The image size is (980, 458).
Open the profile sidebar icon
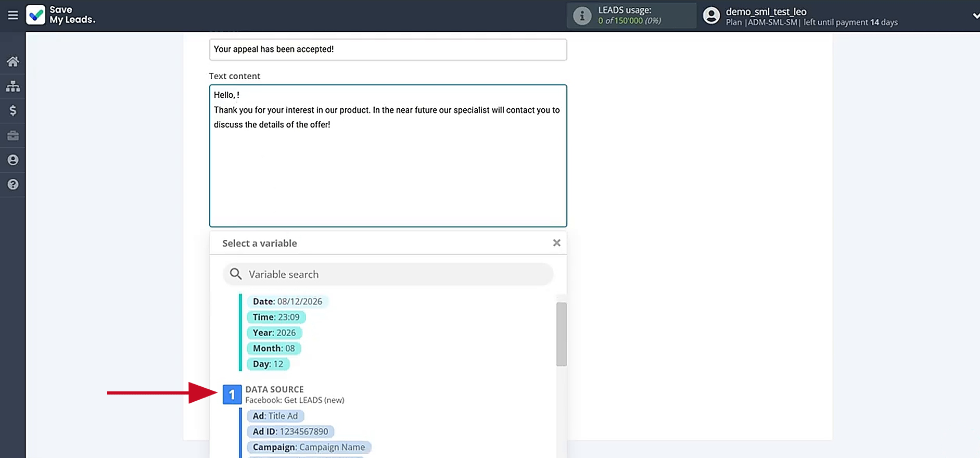(13, 160)
